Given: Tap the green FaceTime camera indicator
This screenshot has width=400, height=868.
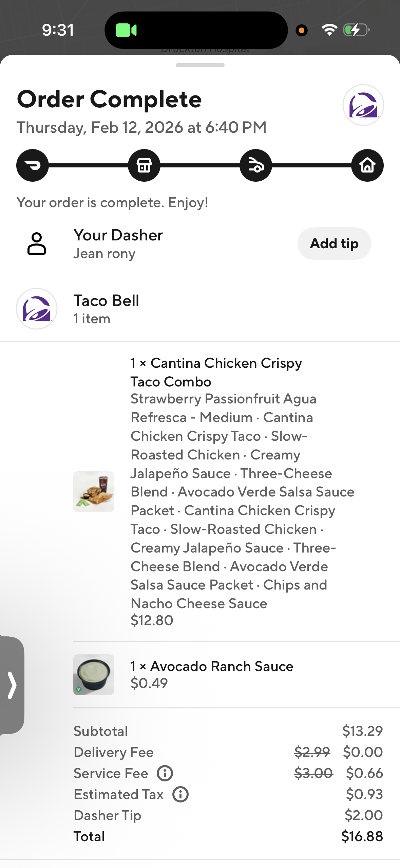Looking at the screenshot, I should 126,30.
